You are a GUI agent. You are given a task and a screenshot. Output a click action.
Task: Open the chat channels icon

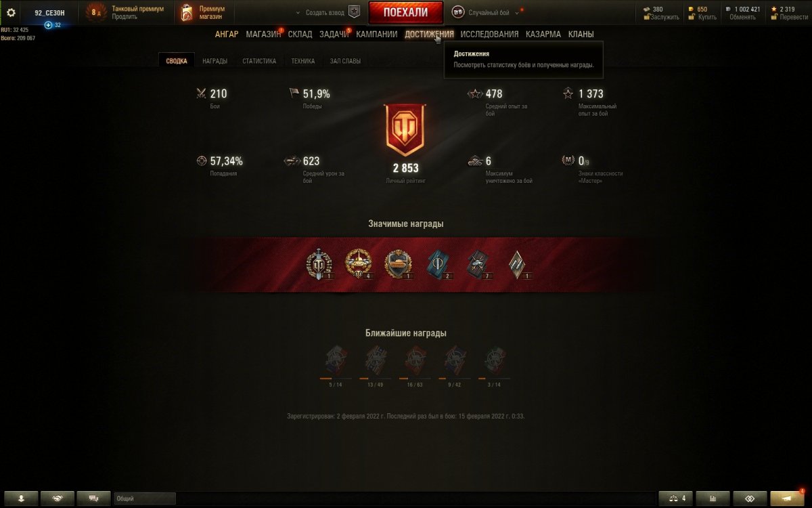tap(93, 499)
